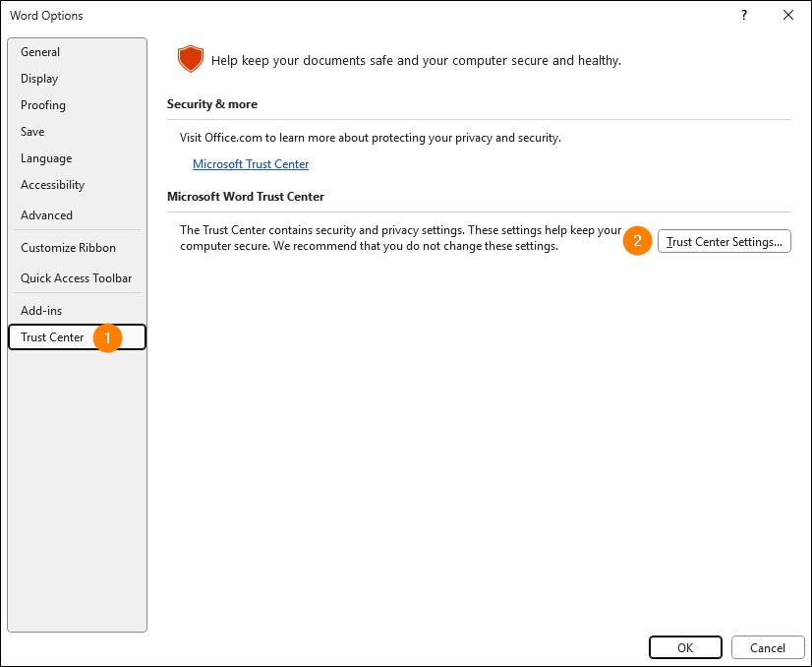Image resolution: width=812 pixels, height=667 pixels.
Task: Select Trust Center in the sidebar
Action: [x=77, y=337]
